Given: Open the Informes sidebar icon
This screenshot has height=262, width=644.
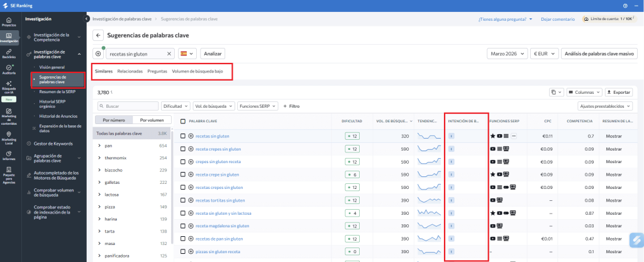Looking at the screenshot, I should pos(9,155).
